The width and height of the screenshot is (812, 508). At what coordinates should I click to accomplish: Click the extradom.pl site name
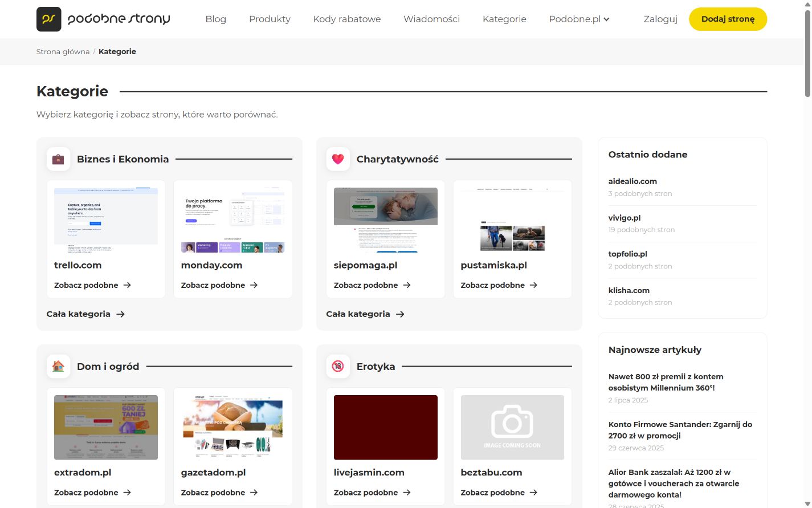[x=83, y=473]
